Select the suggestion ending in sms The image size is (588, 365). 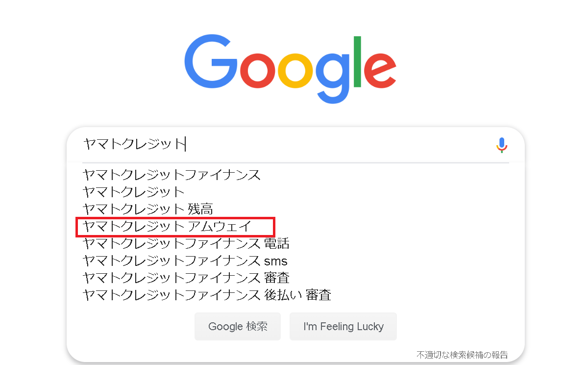(185, 261)
